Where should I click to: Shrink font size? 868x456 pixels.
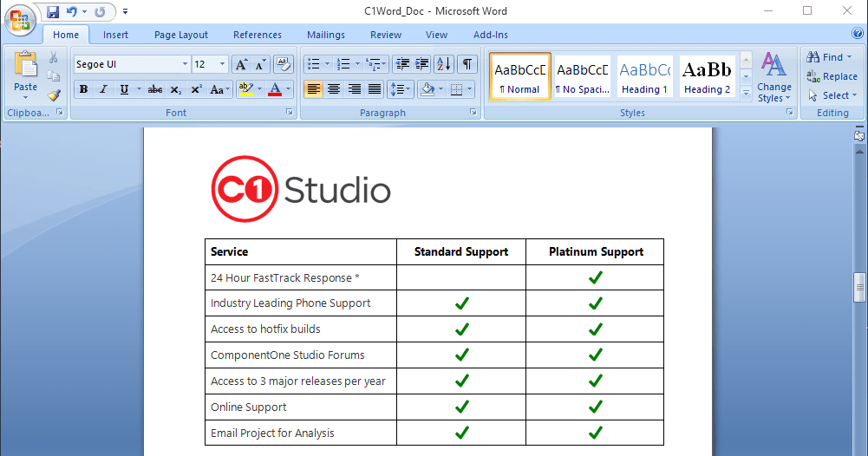coord(259,65)
